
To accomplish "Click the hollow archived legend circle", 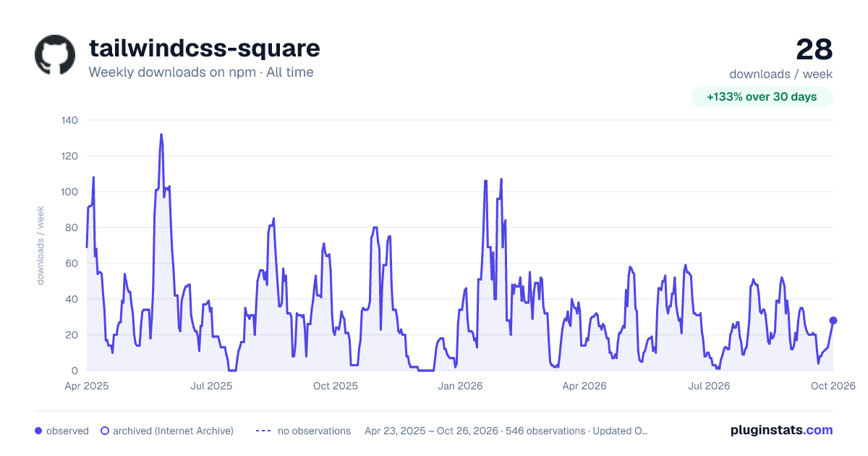I will [105, 431].
